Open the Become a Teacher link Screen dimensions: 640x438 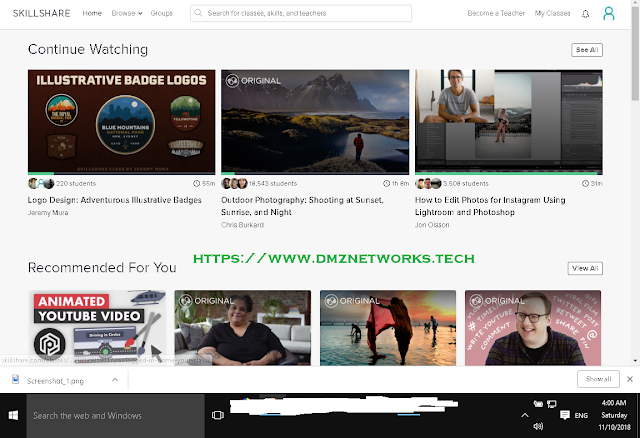496,13
